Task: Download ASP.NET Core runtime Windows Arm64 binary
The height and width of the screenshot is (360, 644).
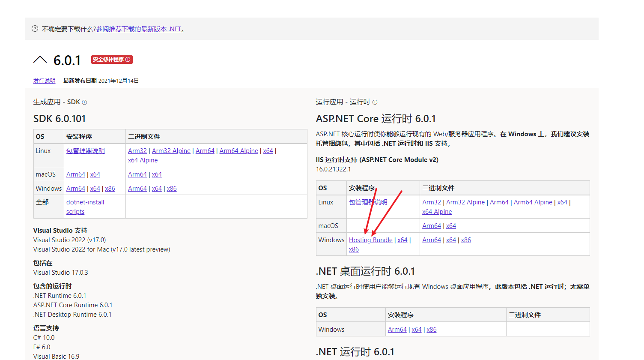Action: pyautogui.click(x=432, y=240)
